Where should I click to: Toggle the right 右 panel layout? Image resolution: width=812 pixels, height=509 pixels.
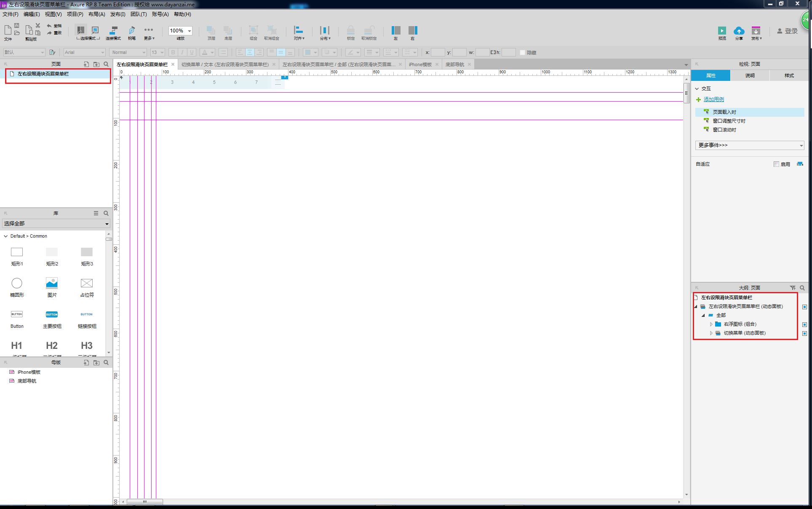click(413, 30)
